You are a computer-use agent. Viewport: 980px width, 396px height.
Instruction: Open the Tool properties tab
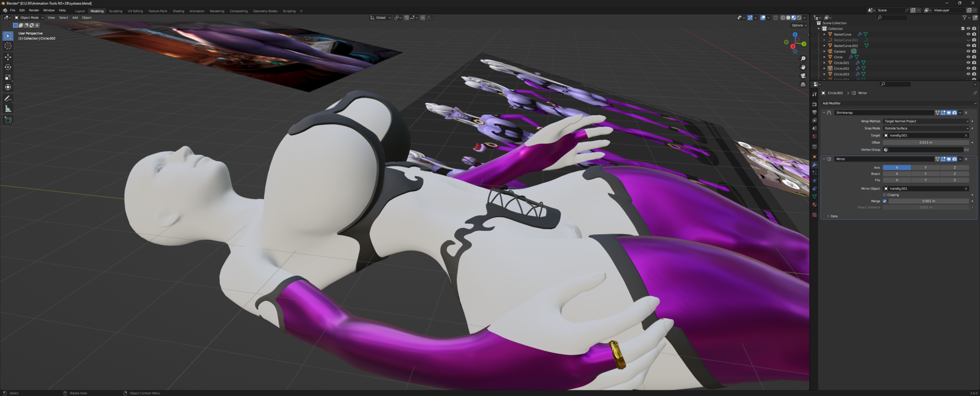814,94
